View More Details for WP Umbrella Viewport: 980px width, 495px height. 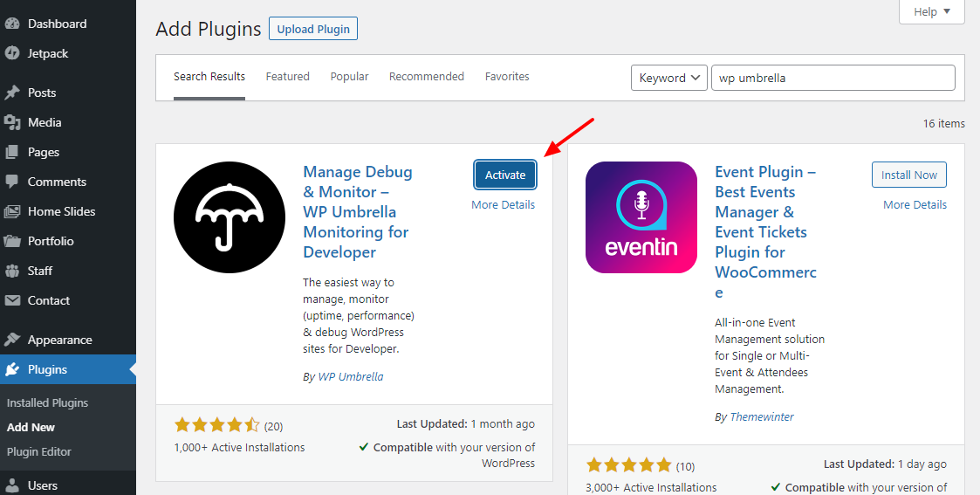coord(504,205)
